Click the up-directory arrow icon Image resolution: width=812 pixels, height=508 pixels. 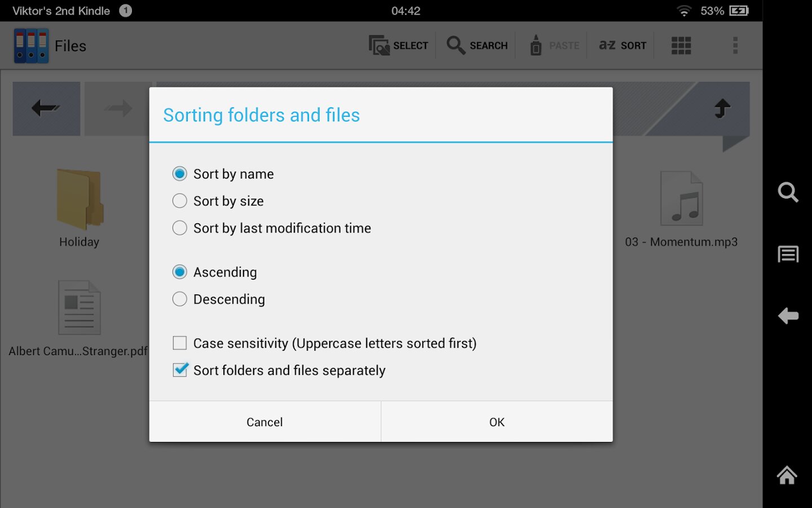coord(722,108)
